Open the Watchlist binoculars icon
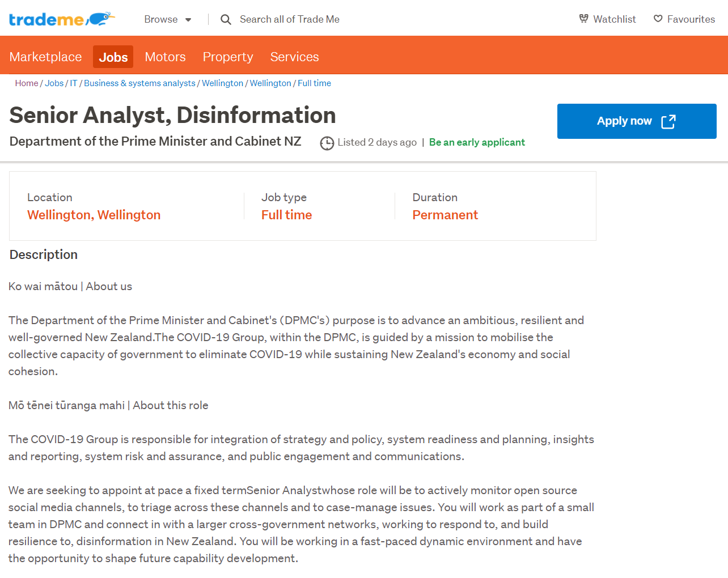728x578 pixels. tap(584, 19)
